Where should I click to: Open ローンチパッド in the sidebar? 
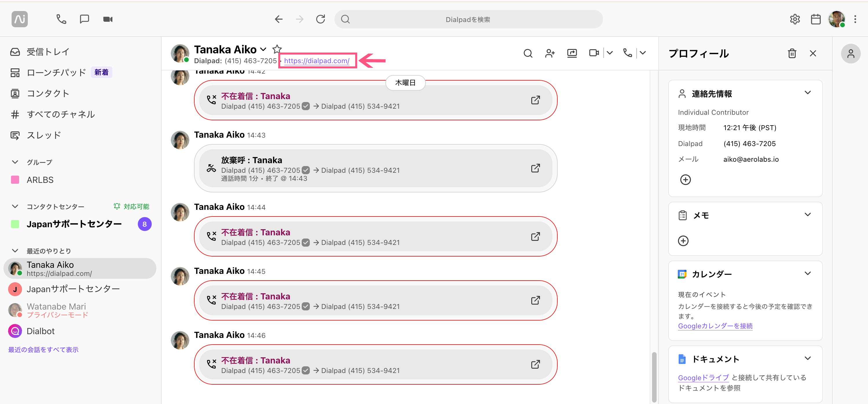[x=81, y=72]
